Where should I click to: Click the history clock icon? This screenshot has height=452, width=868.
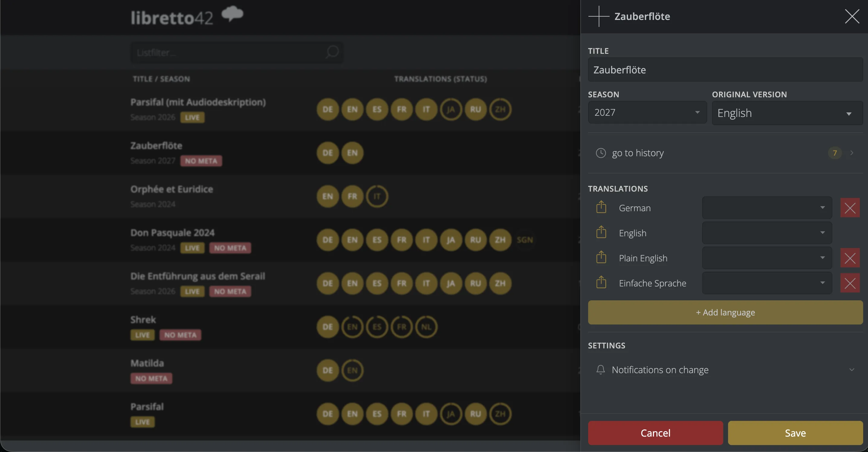(x=601, y=153)
